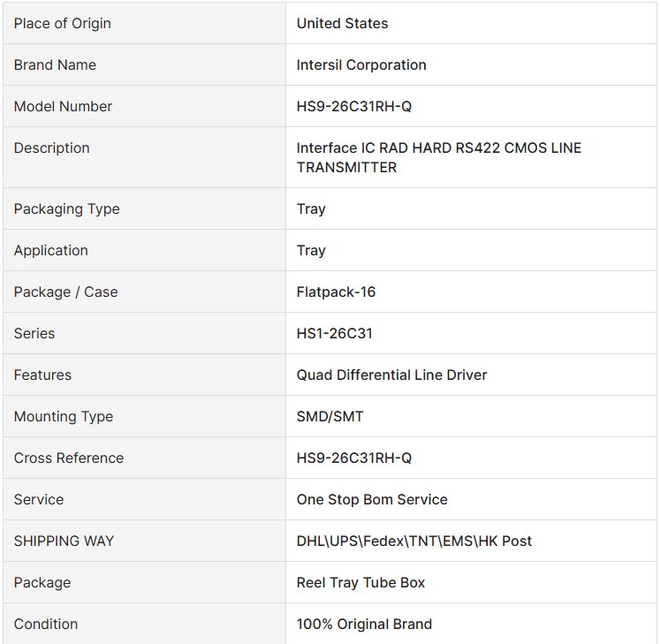Click Reel Tray Tube Box value
This screenshot has height=644, width=660.
[x=360, y=582]
